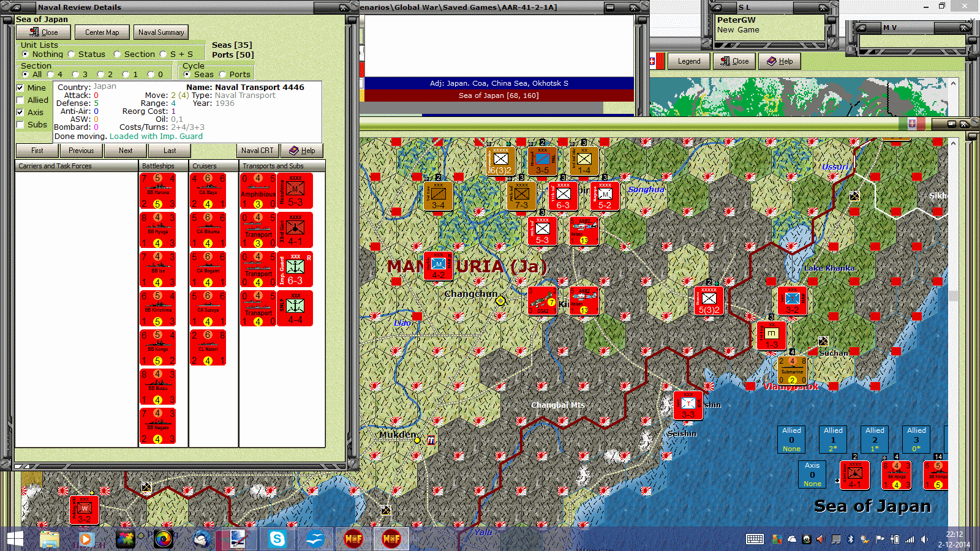The width and height of the screenshot is (980, 551).
Task: Click the Allied 1 sea-box section
Action: [833, 440]
